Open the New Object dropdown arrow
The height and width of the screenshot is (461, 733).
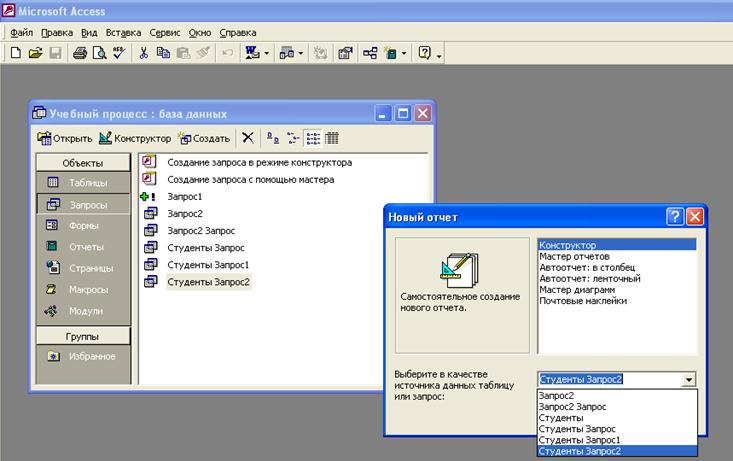[404, 53]
